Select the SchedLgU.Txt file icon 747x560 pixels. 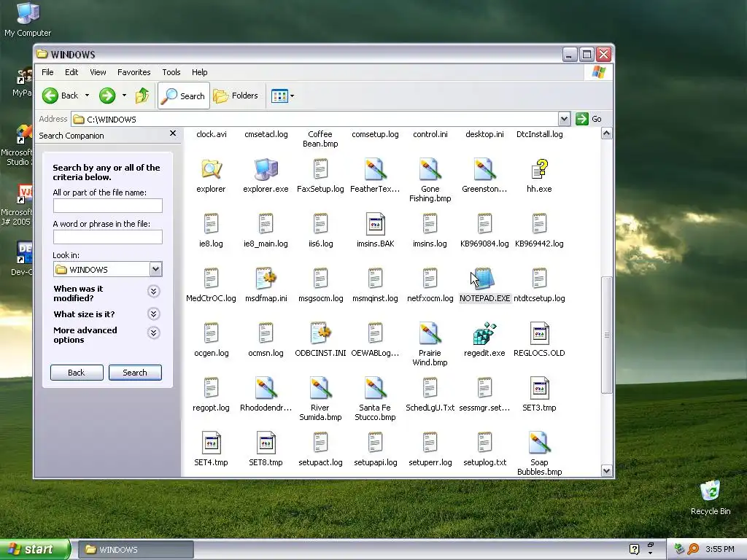tap(430, 388)
